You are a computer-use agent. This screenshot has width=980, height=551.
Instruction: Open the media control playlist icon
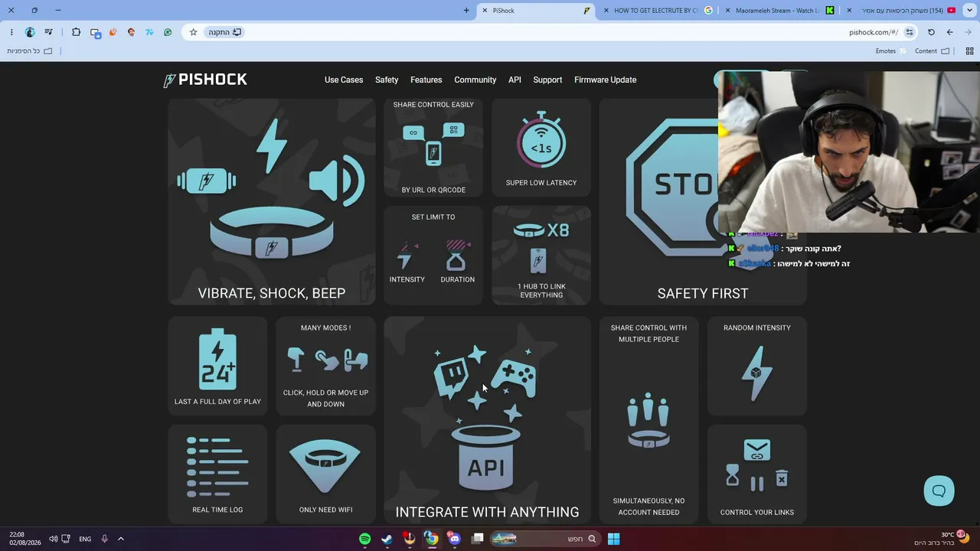(48, 32)
